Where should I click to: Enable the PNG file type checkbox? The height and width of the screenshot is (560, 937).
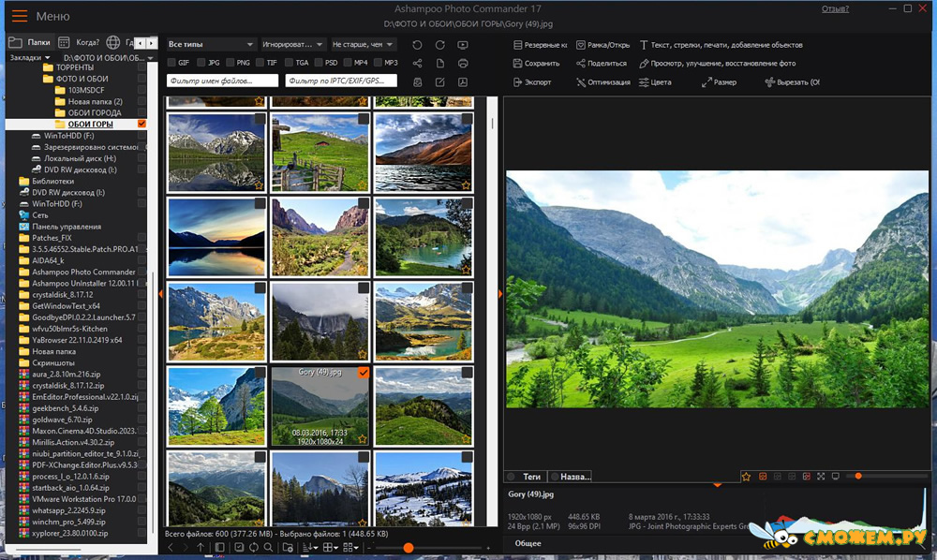click(231, 63)
